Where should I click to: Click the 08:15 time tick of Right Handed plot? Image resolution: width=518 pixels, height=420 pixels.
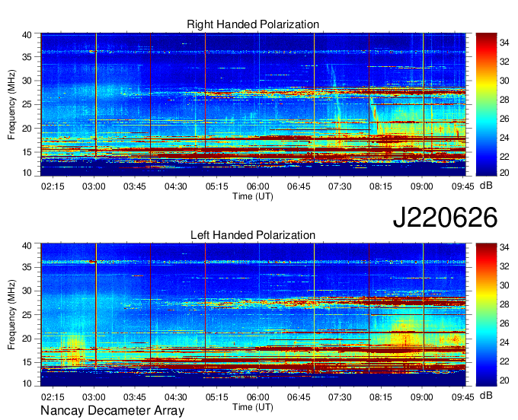point(381,186)
